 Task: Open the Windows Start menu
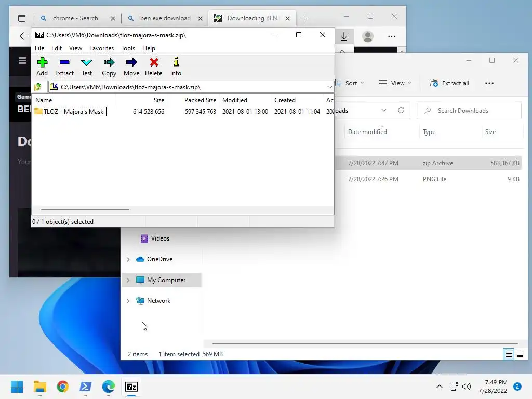[x=17, y=387]
